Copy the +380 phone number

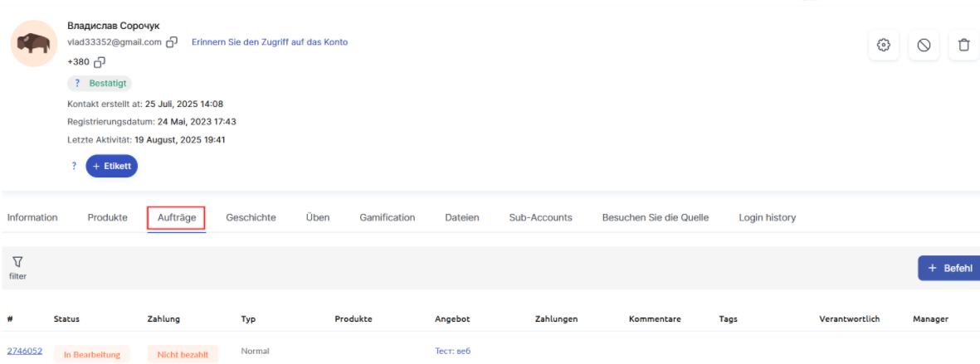pyautogui.click(x=99, y=62)
